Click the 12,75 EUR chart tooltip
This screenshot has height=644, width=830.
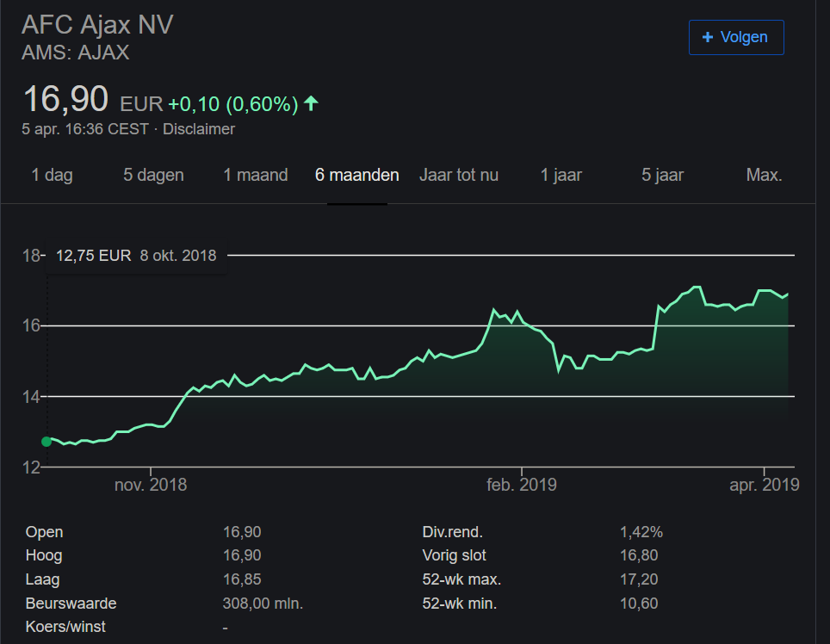[136, 256]
